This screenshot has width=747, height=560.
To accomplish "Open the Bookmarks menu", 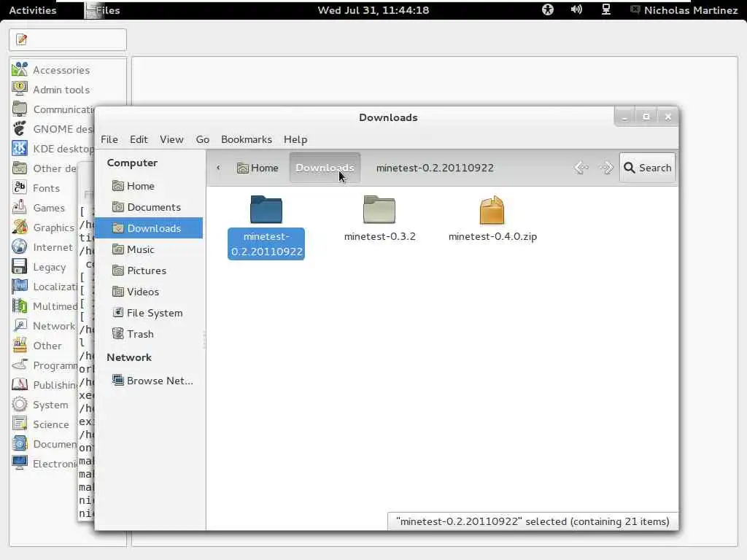I will [x=247, y=139].
